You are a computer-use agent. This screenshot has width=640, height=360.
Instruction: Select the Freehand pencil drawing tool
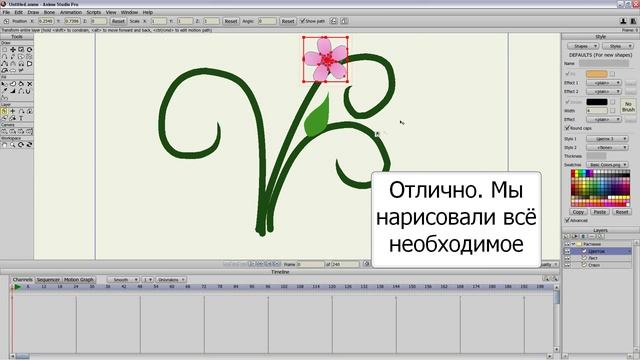point(13,57)
